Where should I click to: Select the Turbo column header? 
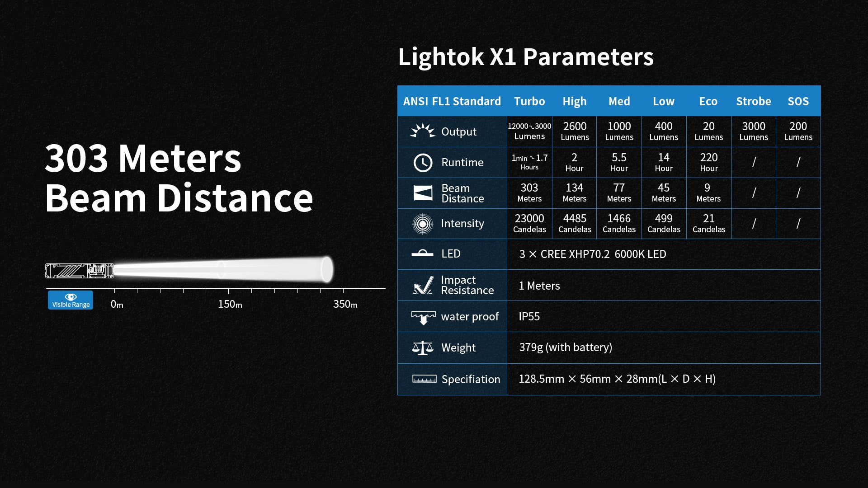(529, 101)
